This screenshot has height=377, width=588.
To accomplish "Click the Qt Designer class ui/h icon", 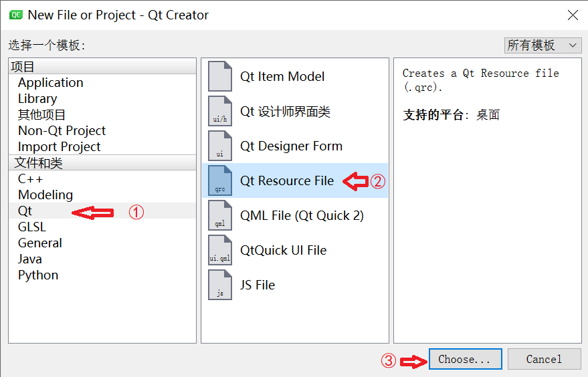I will (220, 111).
